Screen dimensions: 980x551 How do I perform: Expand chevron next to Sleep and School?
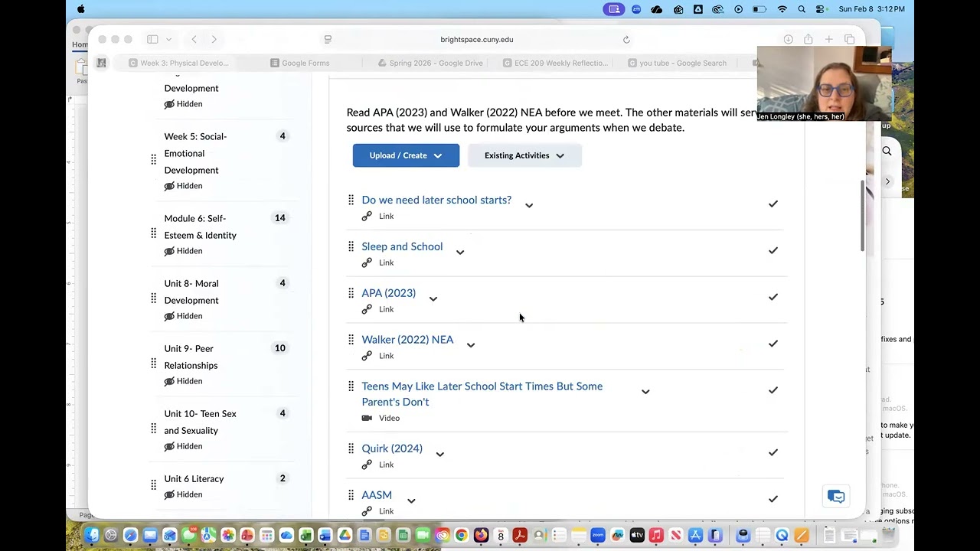pos(460,252)
